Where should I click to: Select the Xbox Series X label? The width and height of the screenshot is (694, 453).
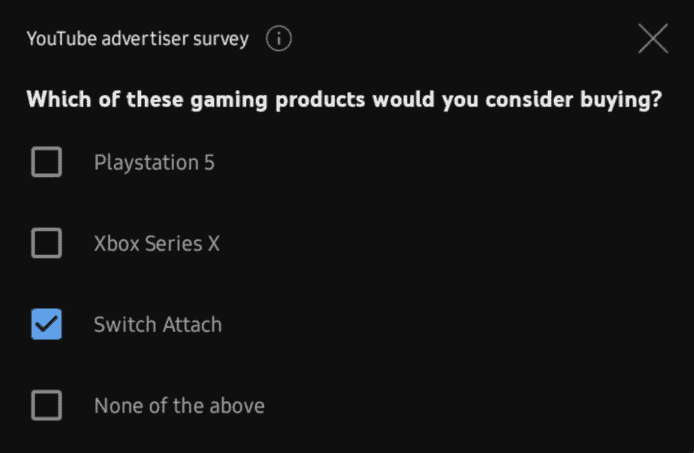(157, 243)
